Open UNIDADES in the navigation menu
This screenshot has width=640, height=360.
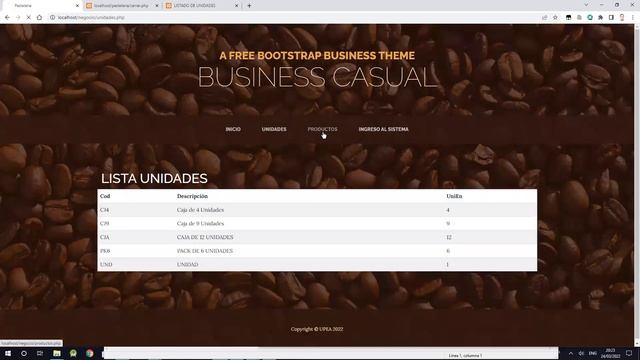274,129
